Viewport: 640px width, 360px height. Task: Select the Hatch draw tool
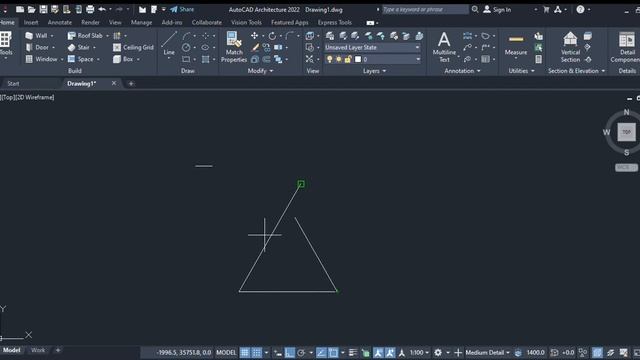click(205, 59)
